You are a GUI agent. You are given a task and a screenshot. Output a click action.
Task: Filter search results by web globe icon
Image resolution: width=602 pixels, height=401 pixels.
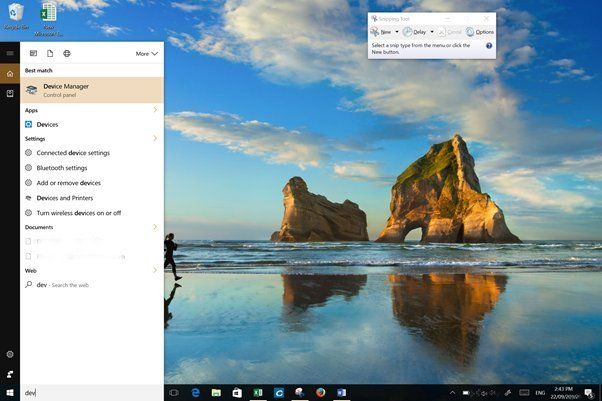click(x=67, y=53)
